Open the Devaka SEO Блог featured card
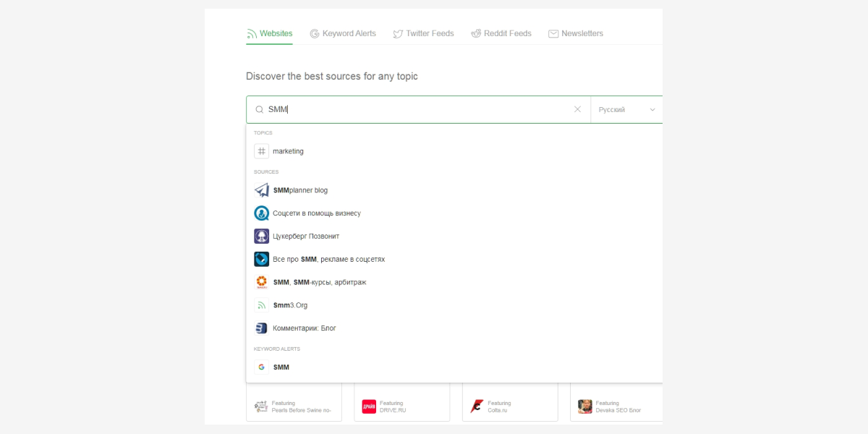Screen dimensions: 868x434 pos(616,402)
